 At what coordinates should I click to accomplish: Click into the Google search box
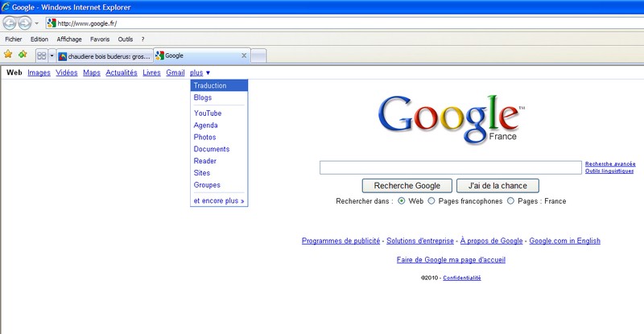[451, 167]
